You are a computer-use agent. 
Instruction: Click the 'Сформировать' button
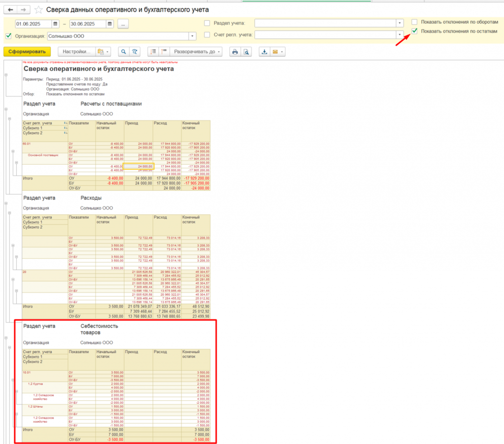(27, 52)
